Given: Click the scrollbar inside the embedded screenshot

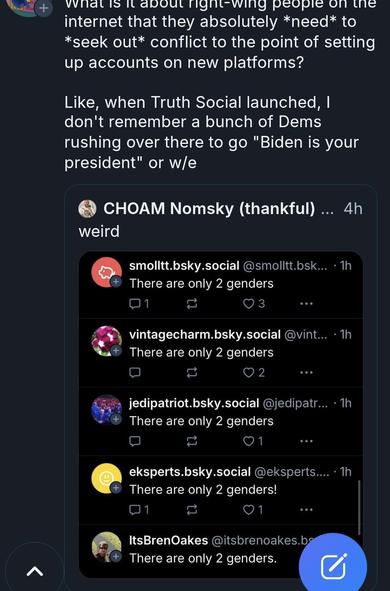Looking at the screenshot, I should click(x=359, y=507).
